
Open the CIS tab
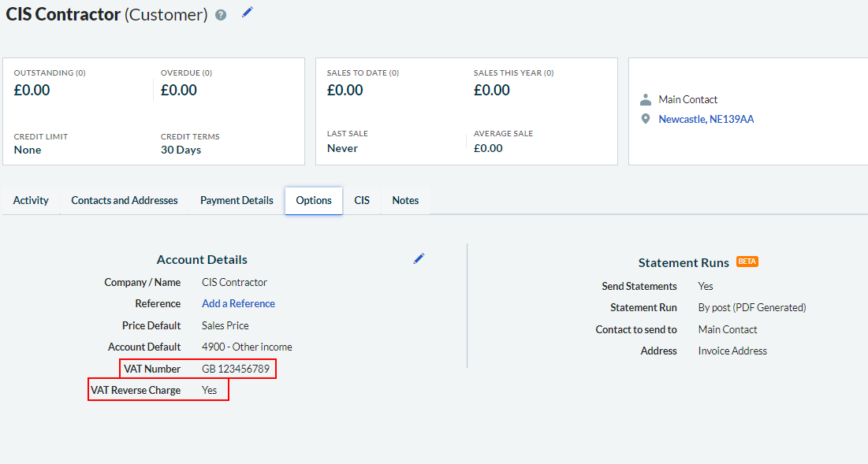coord(362,200)
